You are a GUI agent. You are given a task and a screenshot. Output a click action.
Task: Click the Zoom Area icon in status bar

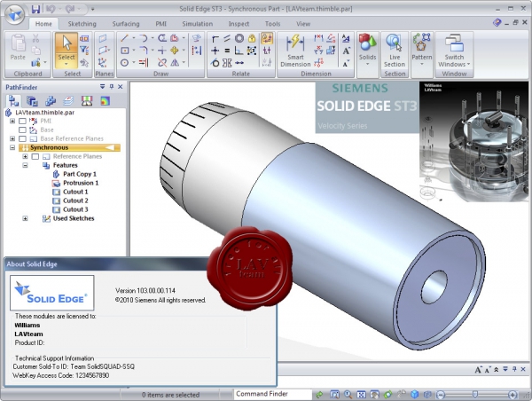(x=334, y=395)
